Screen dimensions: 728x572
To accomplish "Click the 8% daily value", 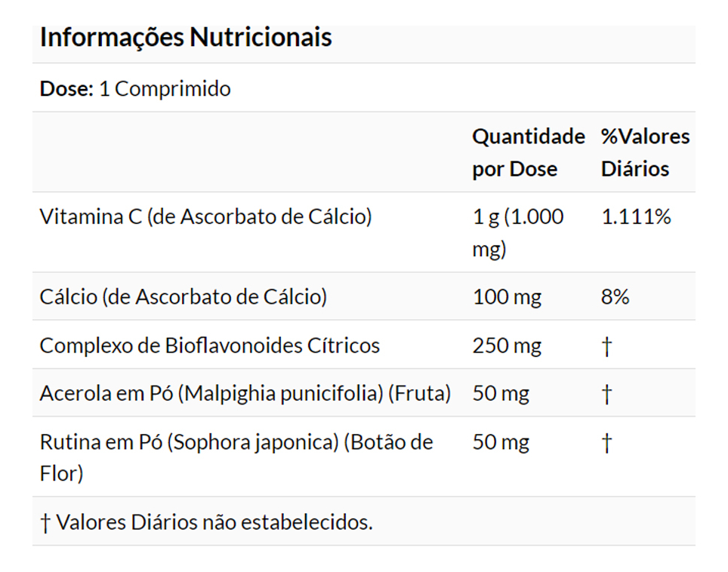I will [x=615, y=297].
